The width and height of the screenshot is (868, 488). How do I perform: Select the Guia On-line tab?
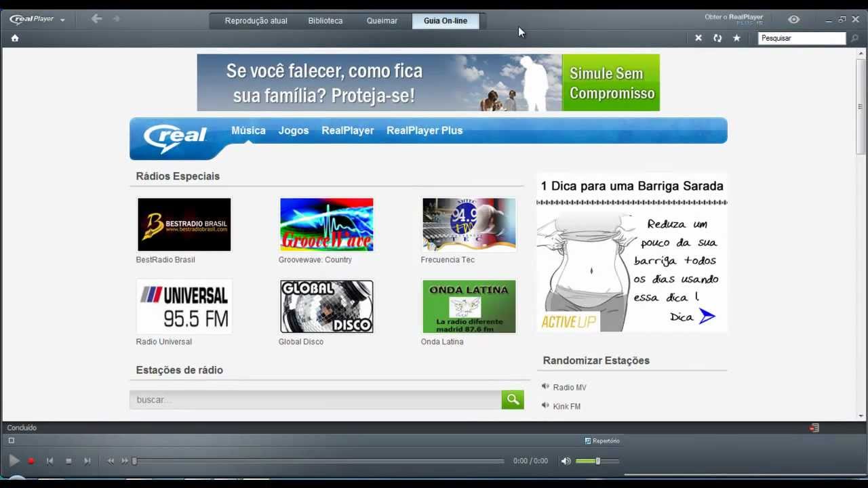[446, 21]
